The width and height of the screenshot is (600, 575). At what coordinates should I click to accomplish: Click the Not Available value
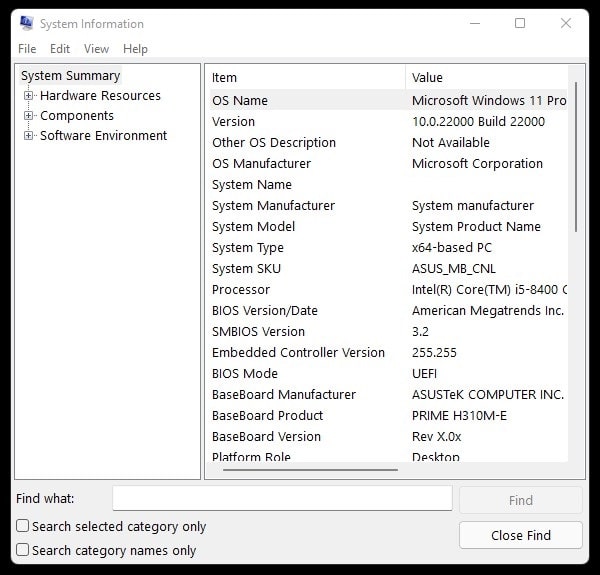coord(451,142)
